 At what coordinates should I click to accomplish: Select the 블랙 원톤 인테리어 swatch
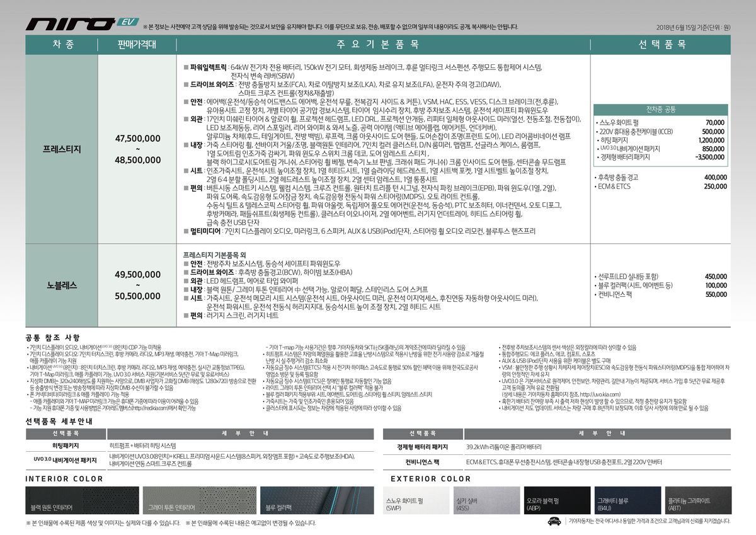(x=82, y=500)
